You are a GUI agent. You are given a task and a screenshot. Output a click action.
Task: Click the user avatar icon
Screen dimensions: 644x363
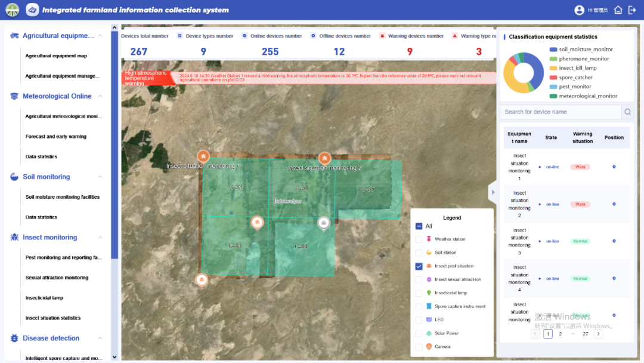579,10
